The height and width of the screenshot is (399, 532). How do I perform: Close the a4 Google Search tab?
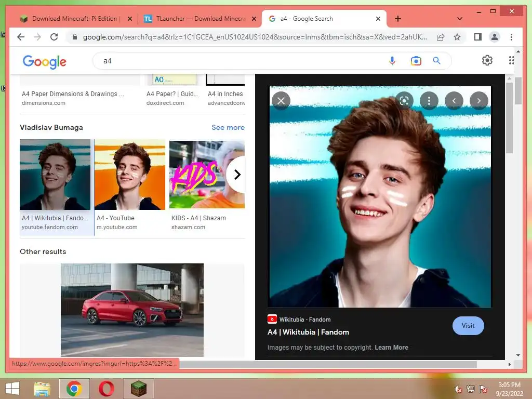tap(378, 19)
